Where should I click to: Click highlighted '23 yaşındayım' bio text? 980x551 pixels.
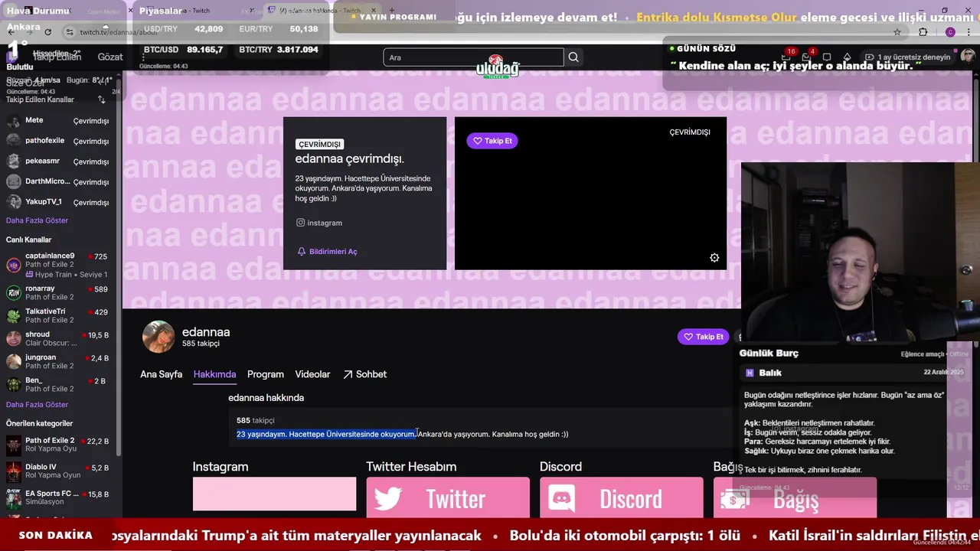325,434
